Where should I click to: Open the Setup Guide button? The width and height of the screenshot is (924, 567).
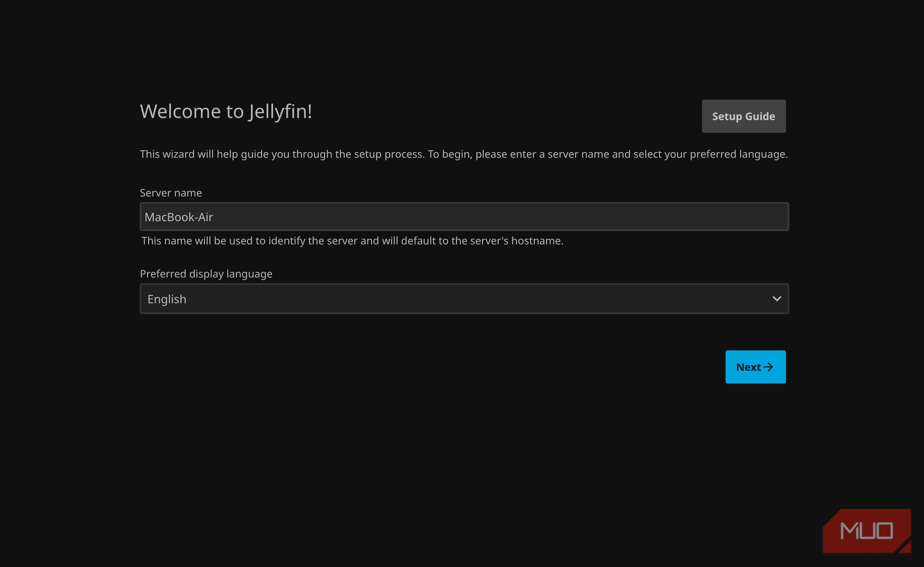(x=743, y=116)
